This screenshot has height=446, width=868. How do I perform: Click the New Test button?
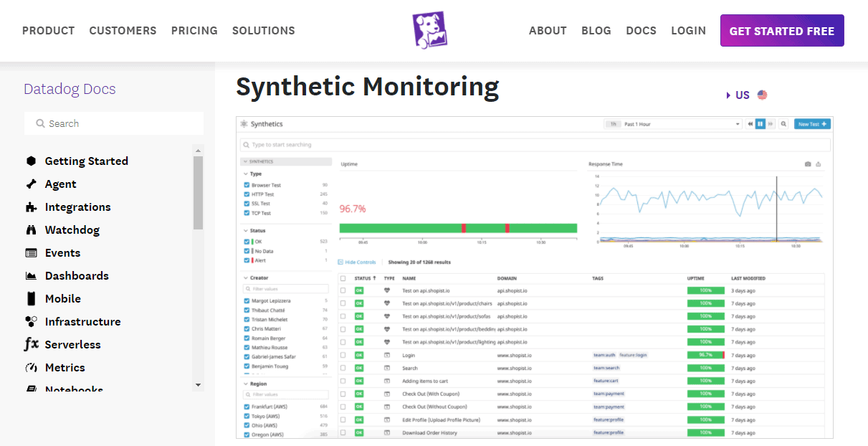812,124
